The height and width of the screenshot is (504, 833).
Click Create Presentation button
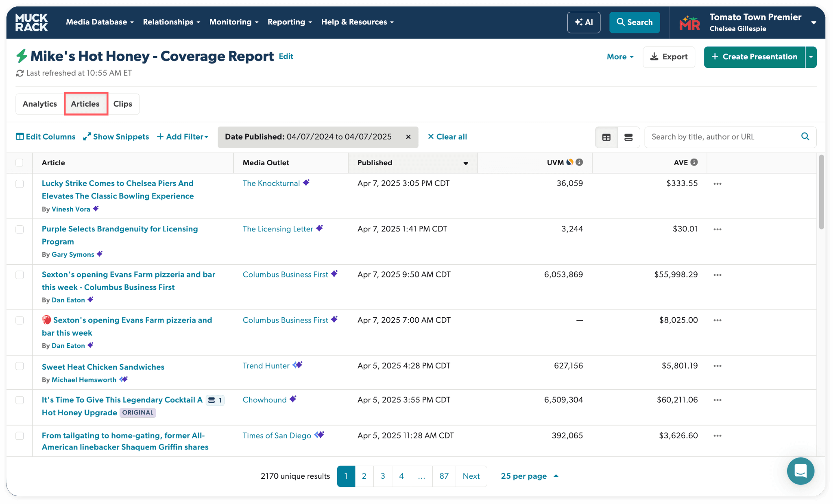pos(754,57)
